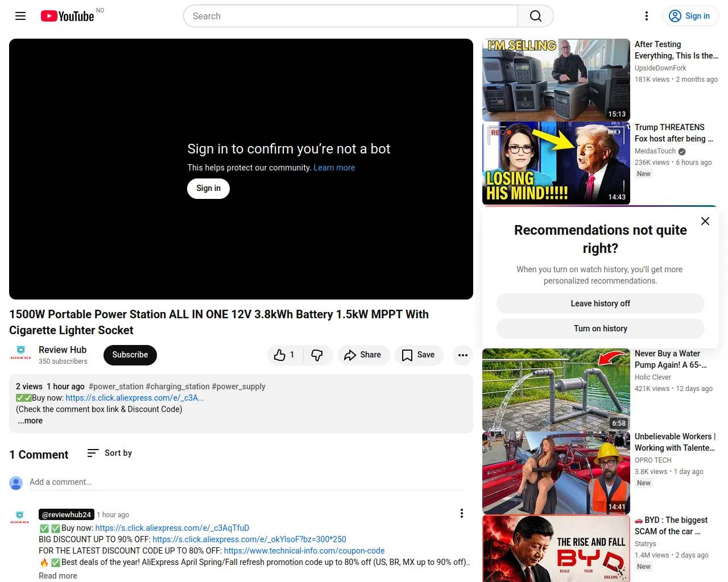Click Leave history off button
This screenshot has height=582, width=728.
(x=601, y=304)
